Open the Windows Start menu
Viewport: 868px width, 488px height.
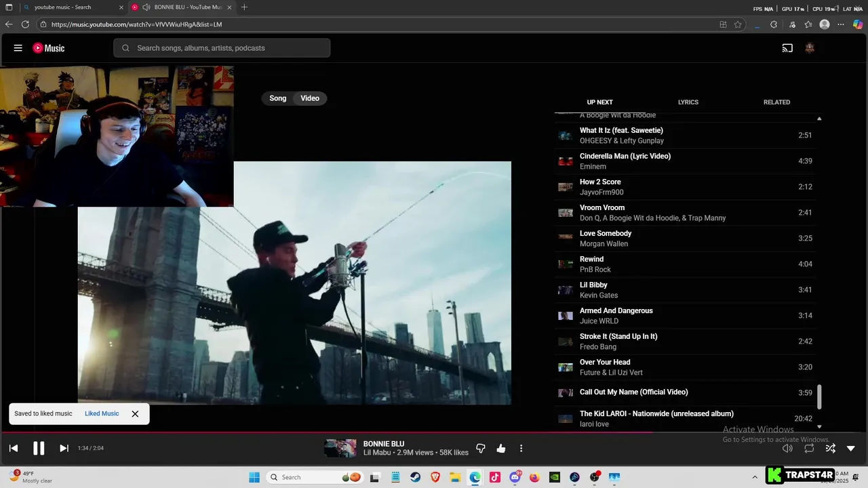pos(254,477)
